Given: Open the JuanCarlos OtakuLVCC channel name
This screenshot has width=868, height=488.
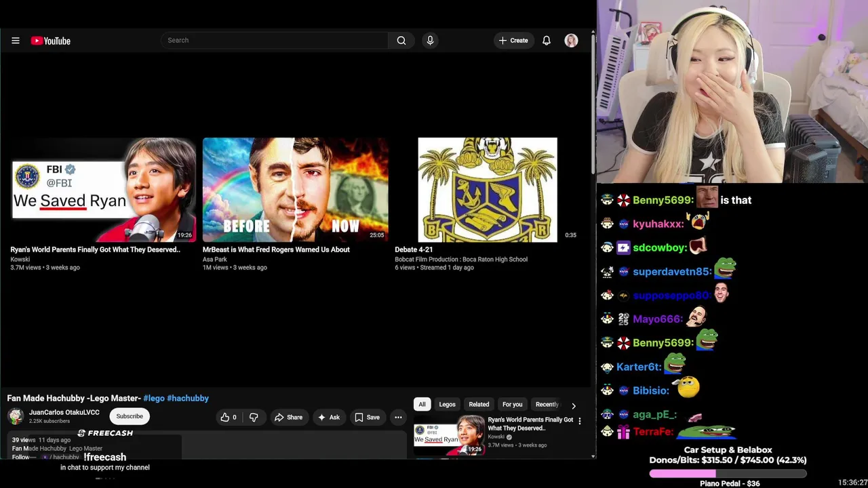Looking at the screenshot, I should coord(64,412).
